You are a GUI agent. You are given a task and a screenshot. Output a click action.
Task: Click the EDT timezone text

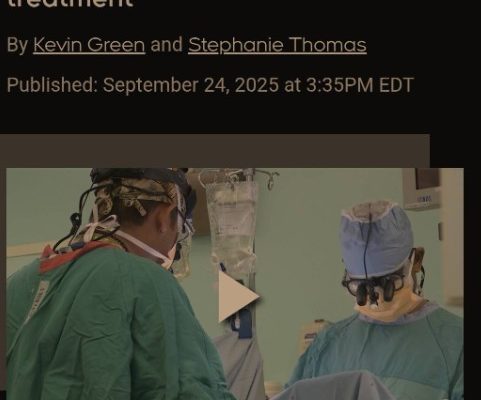(396, 85)
